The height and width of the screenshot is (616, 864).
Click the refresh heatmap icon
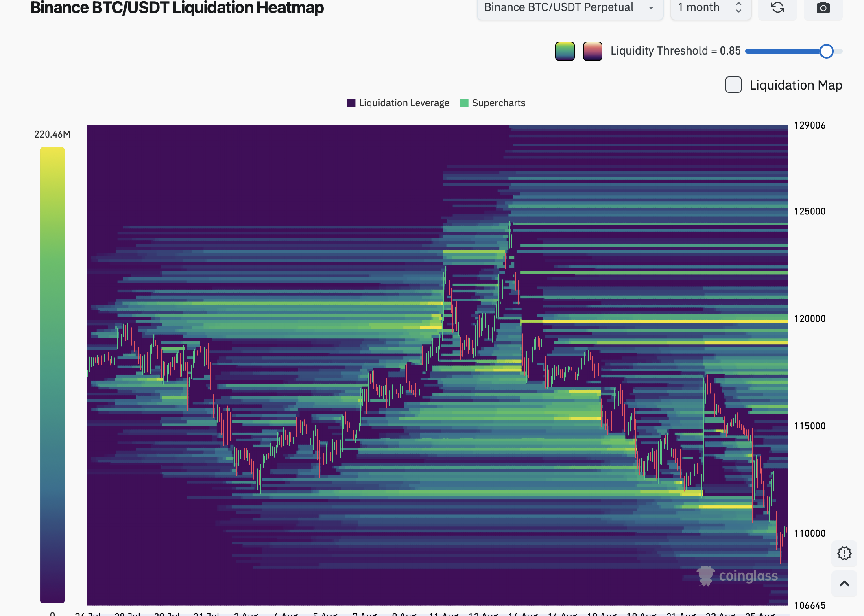(x=777, y=8)
